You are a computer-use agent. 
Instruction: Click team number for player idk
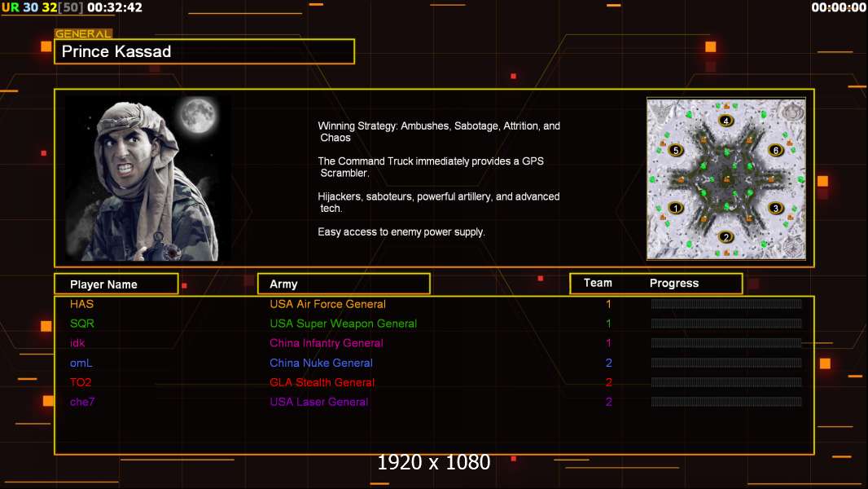[608, 343]
